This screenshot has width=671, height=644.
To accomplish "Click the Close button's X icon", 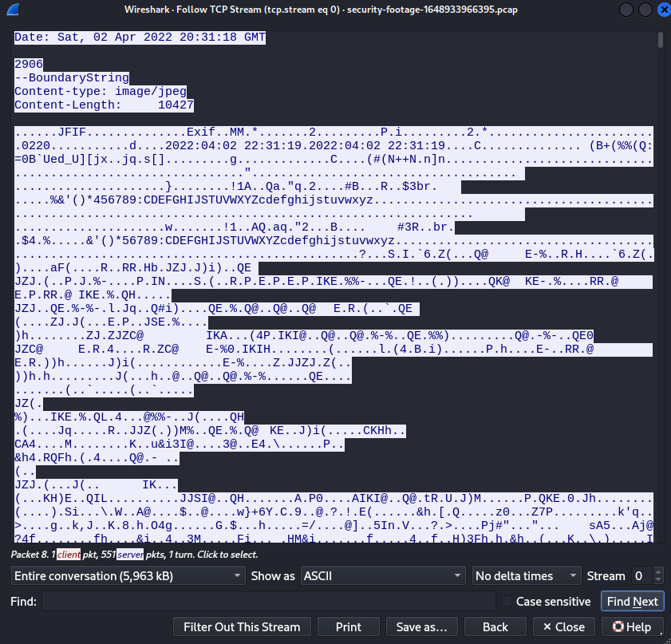I will pos(547,627).
